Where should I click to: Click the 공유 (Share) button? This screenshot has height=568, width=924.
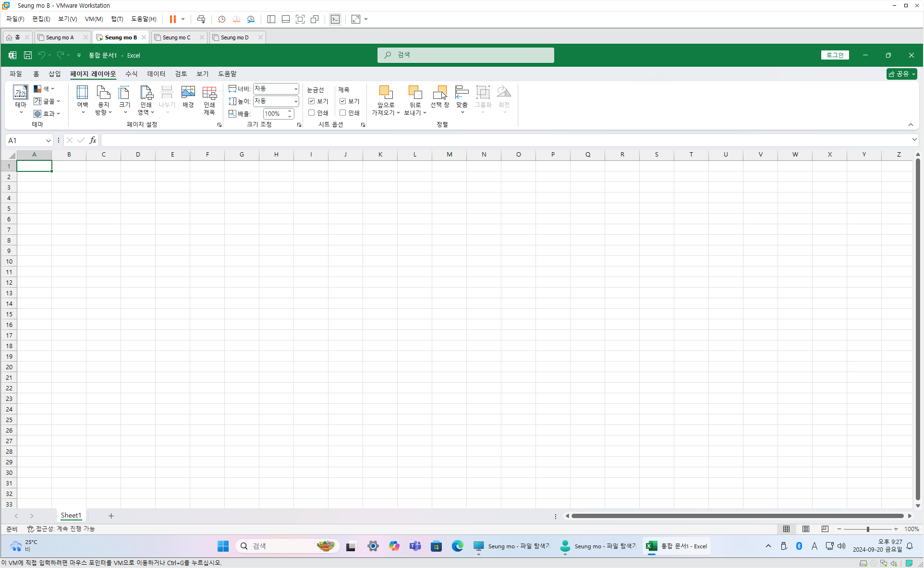coord(901,74)
